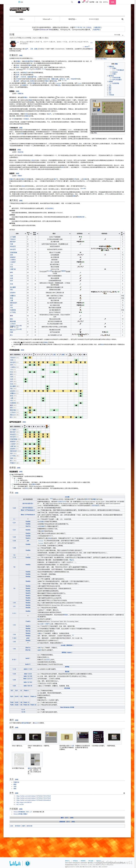Viewport: 136px width, 868px height.
Task: Sort the enchantments table by 概述 column
Action: 54,233
